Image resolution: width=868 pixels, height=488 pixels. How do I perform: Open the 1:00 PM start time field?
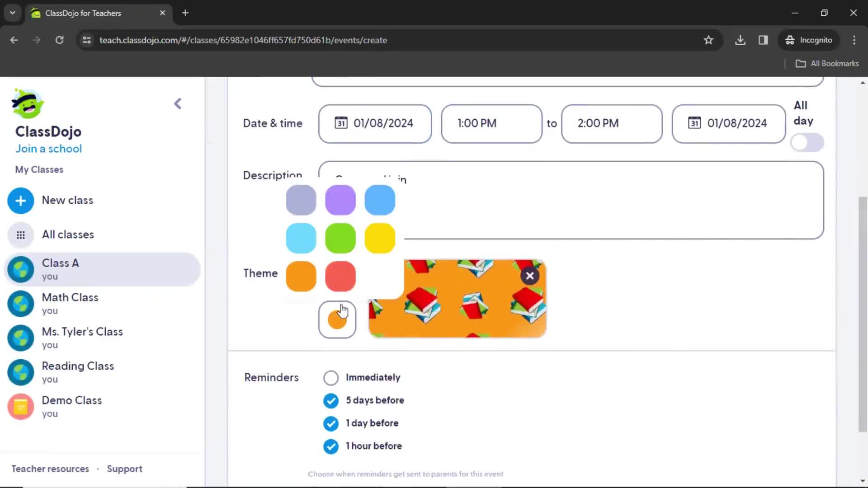coord(491,123)
